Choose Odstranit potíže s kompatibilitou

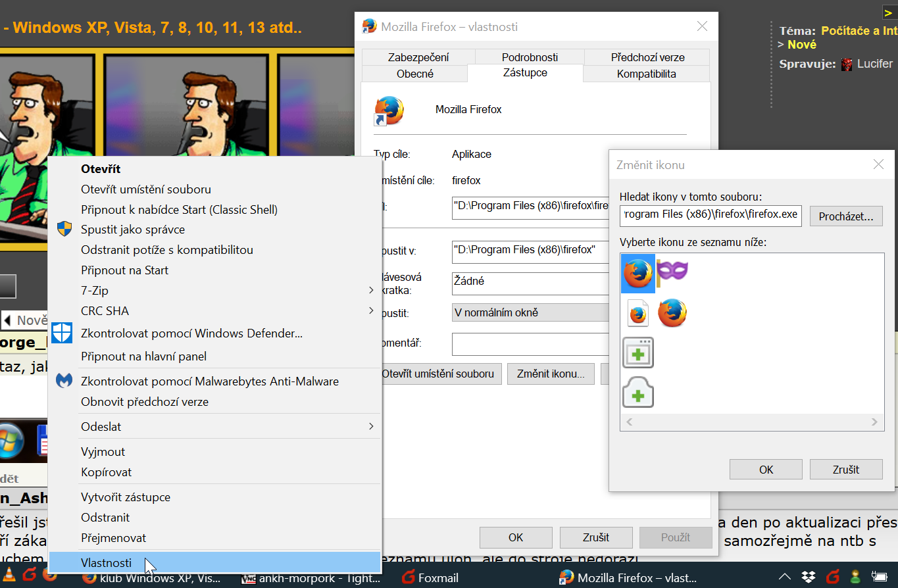[x=214, y=249]
